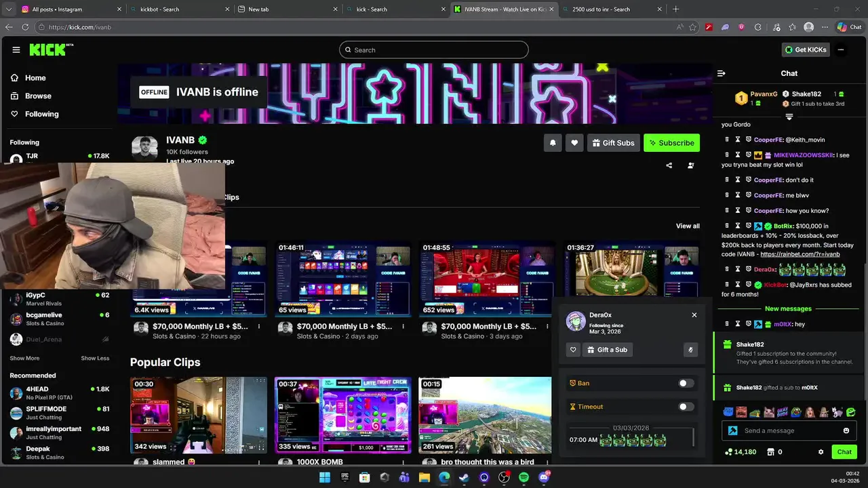Open 4HEAD recommended channel
This screenshot has width=868, height=488.
(59, 393)
